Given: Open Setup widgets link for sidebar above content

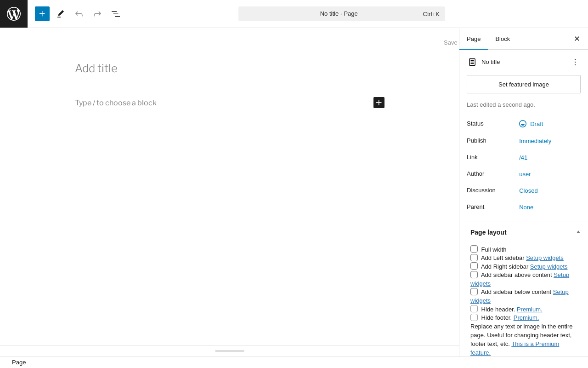Looking at the screenshot, I should pos(561,275).
